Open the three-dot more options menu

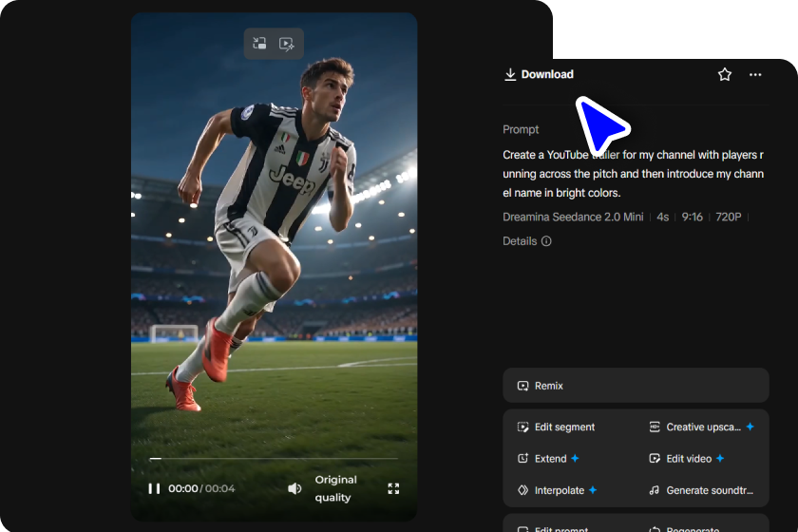(x=755, y=75)
